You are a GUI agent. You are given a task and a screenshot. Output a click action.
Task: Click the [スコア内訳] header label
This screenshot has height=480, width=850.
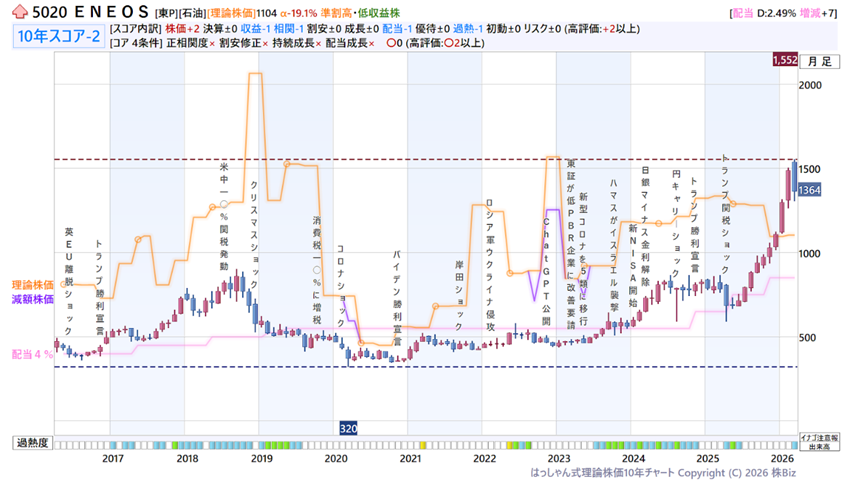136,30
